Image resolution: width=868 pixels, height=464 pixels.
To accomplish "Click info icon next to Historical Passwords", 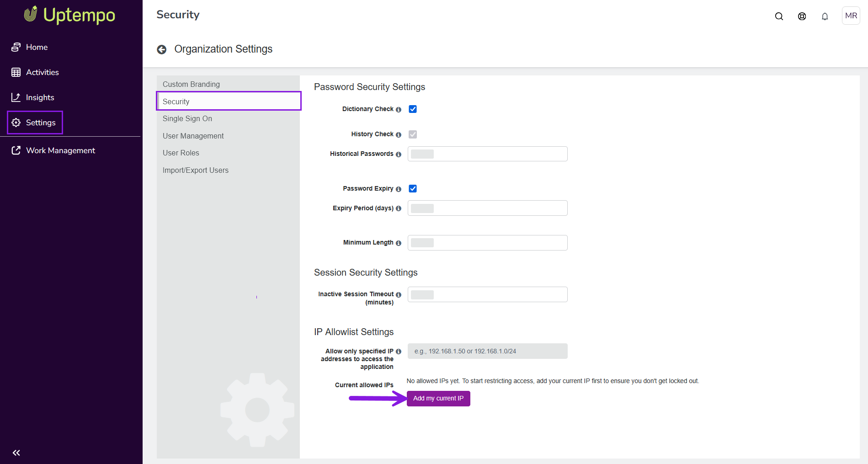I will (x=399, y=155).
